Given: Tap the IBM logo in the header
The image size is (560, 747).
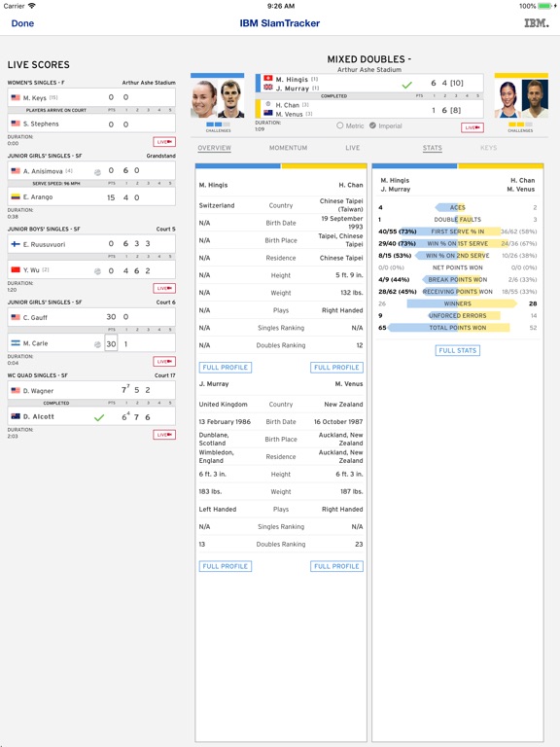Looking at the screenshot, I should pyautogui.click(x=537, y=23).
